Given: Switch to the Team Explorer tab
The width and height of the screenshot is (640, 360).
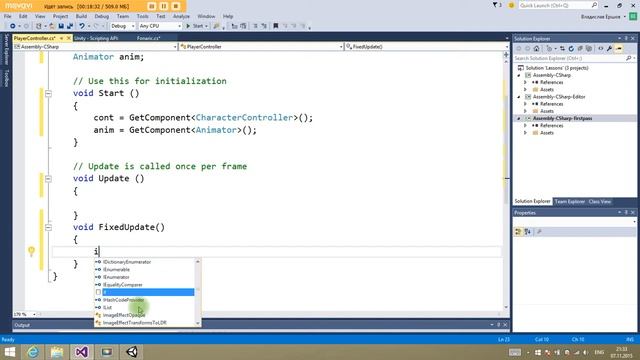Looking at the screenshot, I should tap(569, 202).
